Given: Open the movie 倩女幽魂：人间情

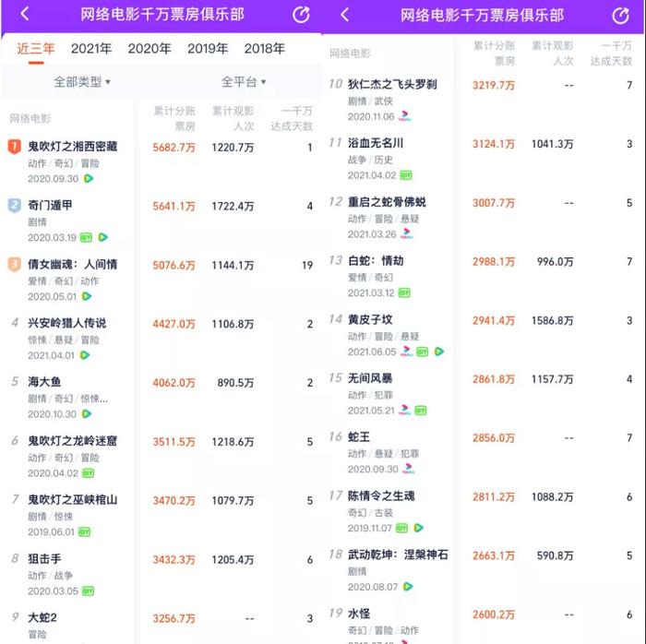Looking at the screenshot, I should (x=73, y=265).
